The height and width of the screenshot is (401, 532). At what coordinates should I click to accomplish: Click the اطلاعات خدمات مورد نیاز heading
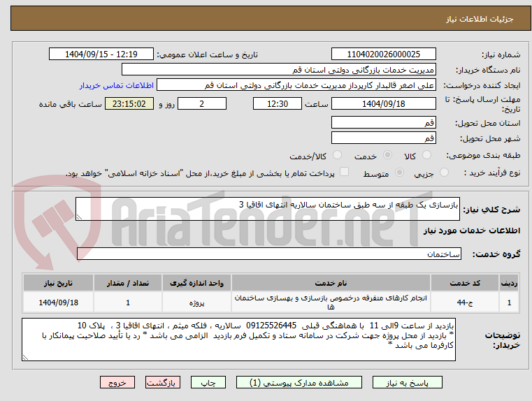pyautogui.click(x=472, y=231)
